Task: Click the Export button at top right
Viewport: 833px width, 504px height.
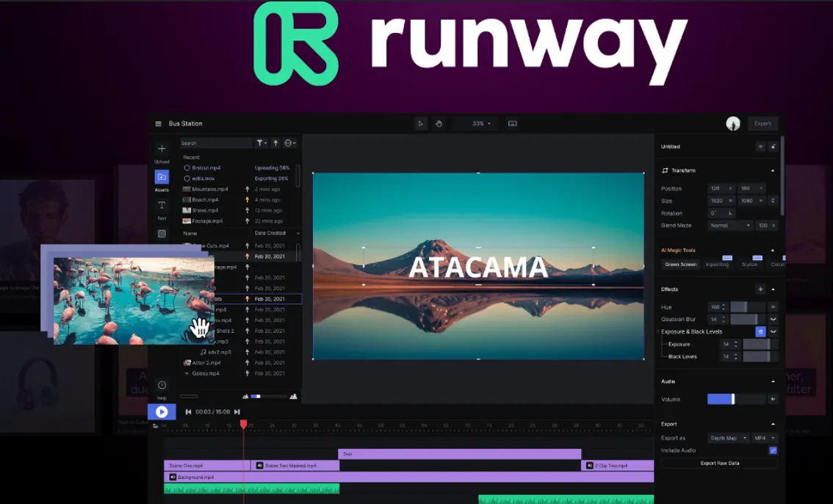Action: (x=762, y=123)
